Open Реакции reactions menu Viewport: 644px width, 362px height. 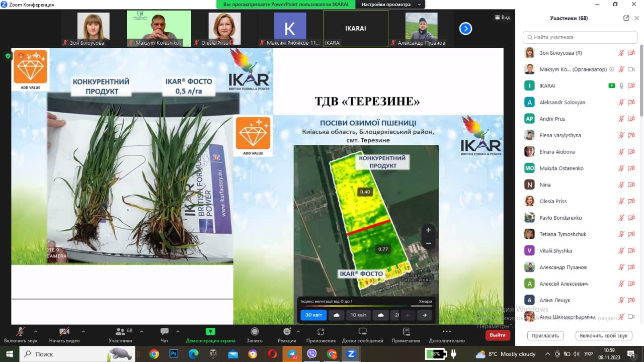(287, 335)
